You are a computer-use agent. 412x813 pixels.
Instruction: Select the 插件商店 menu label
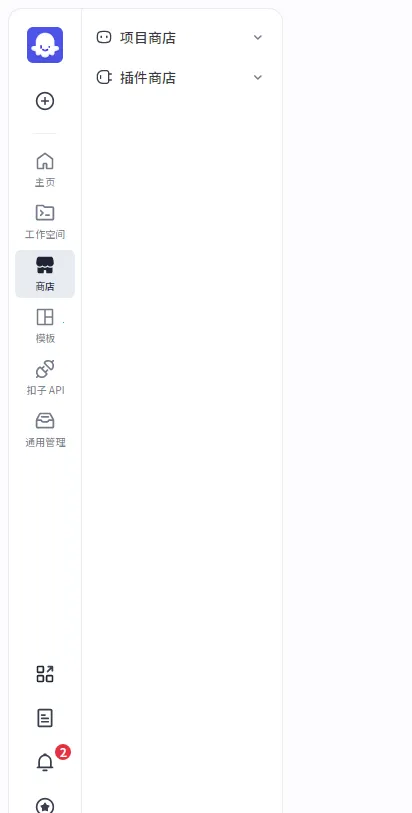(x=148, y=78)
